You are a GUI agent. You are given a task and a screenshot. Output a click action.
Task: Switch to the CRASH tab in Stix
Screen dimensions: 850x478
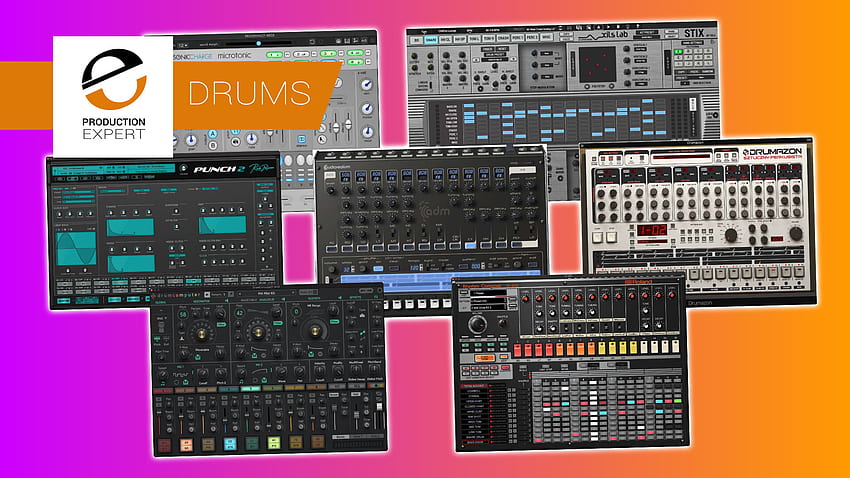[503, 38]
